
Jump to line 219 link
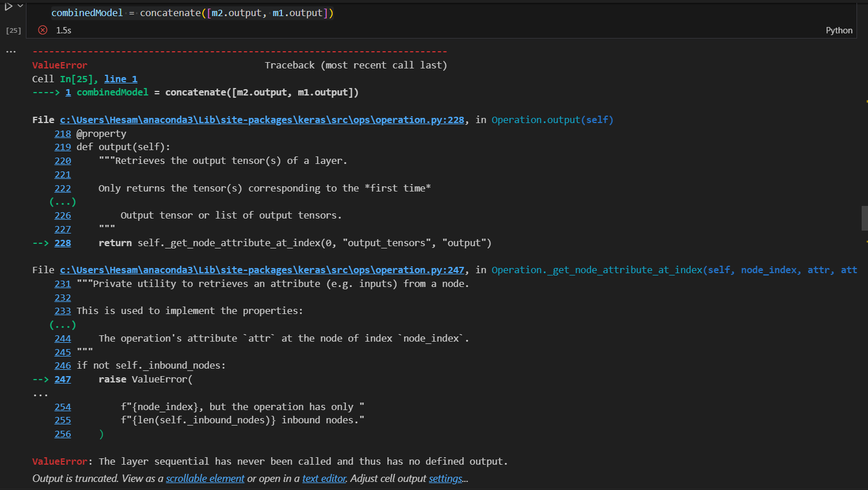click(63, 147)
